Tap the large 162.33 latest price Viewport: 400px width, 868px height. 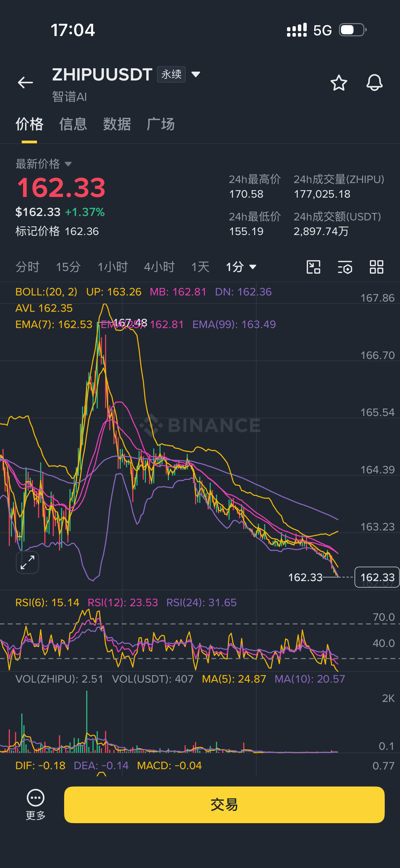click(x=61, y=187)
